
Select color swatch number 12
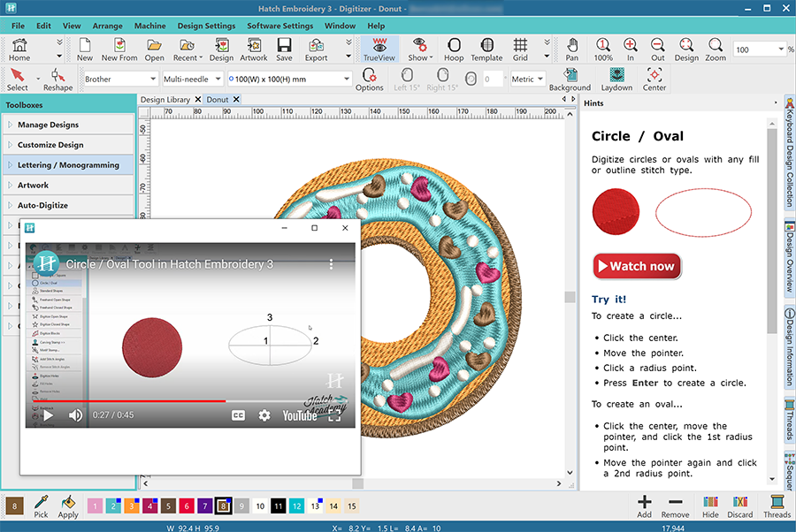click(296, 506)
